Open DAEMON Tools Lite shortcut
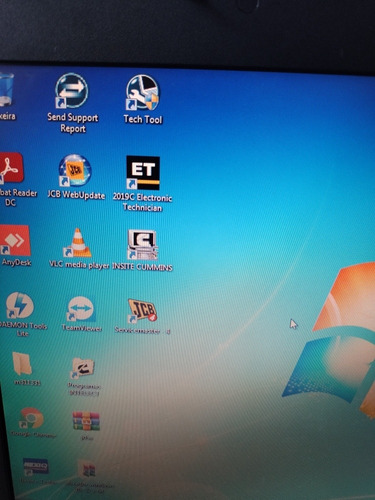 (20, 305)
